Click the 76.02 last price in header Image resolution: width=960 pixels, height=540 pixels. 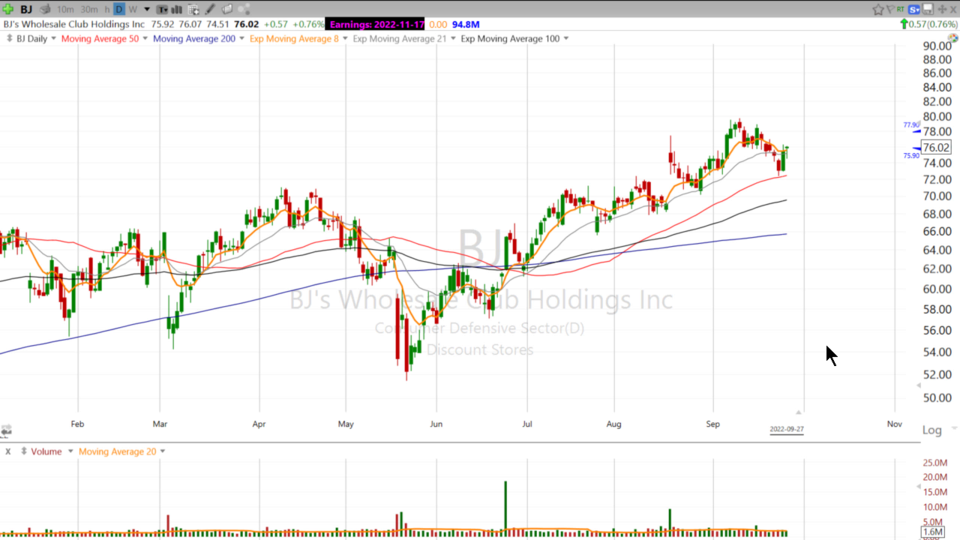pyautogui.click(x=246, y=24)
